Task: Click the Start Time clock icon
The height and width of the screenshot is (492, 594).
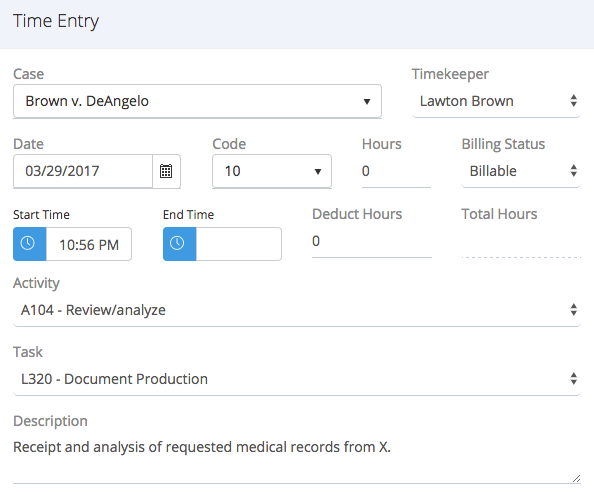Action: (x=30, y=244)
